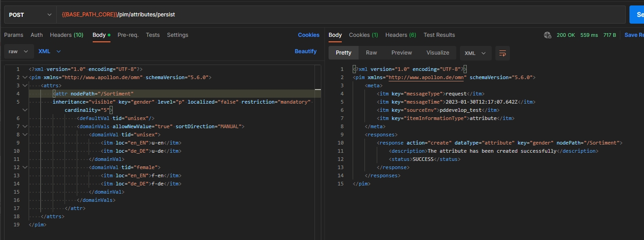The width and height of the screenshot is (644, 240).
Task: Click the network globe icon beside 200 OK
Action: click(547, 35)
